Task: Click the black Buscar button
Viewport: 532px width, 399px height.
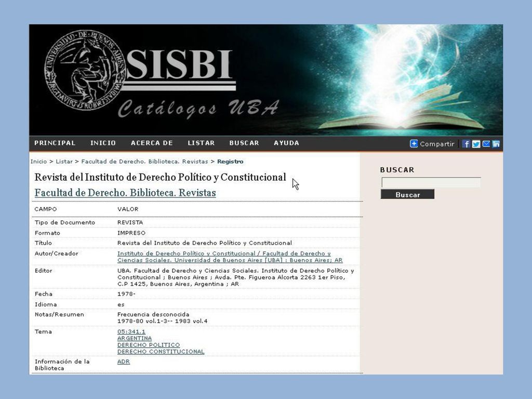Action: click(407, 194)
